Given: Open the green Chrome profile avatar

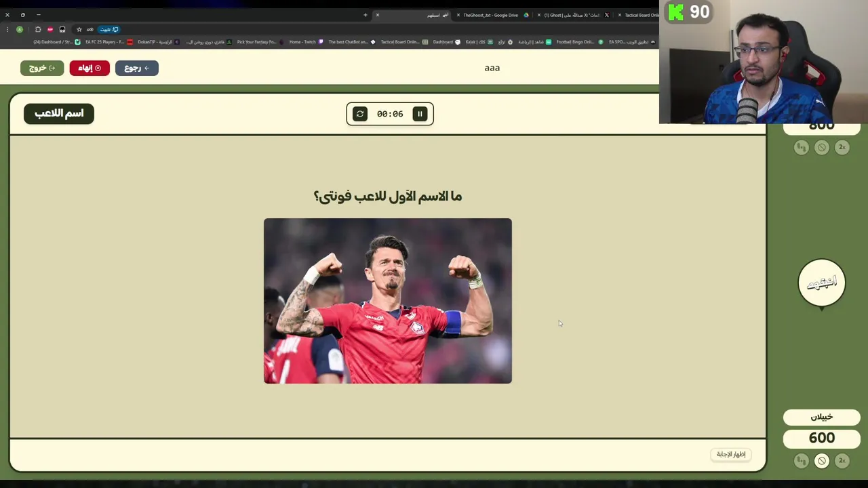Looking at the screenshot, I should 20,29.
